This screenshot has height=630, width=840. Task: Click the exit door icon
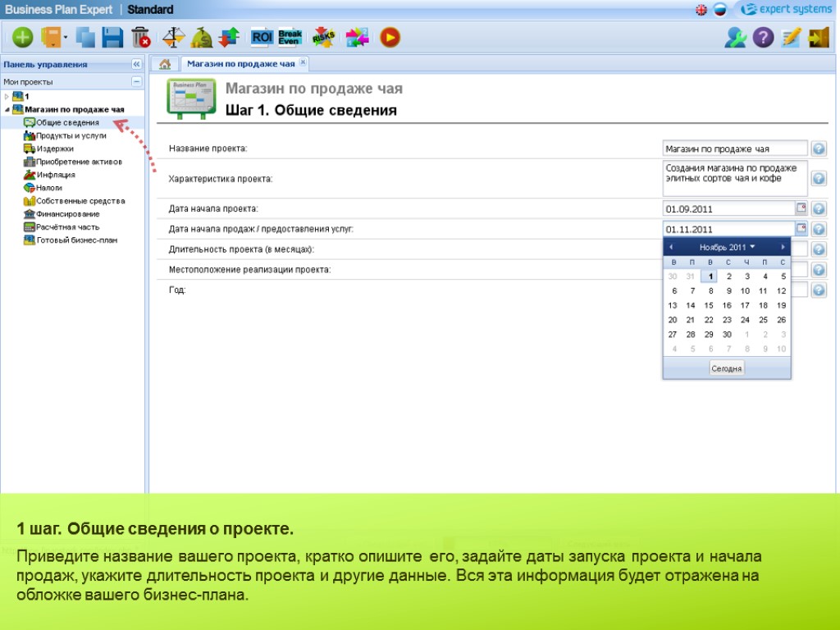(819, 38)
